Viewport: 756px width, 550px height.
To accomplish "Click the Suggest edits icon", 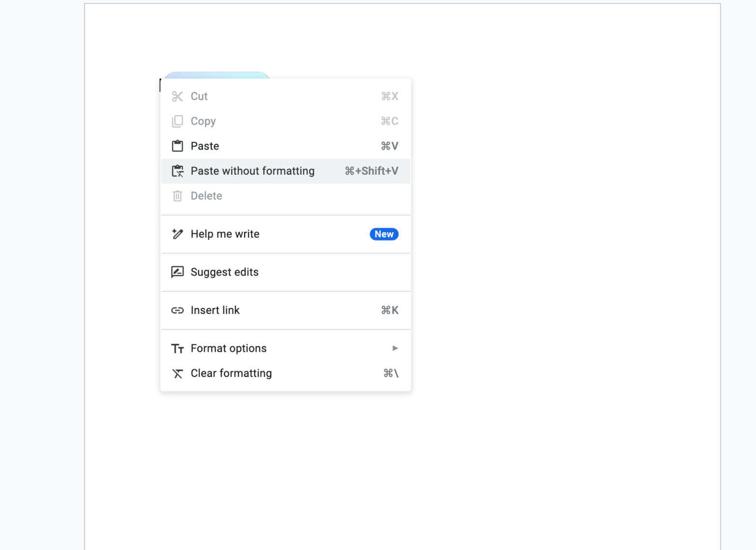I will click(x=177, y=272).
